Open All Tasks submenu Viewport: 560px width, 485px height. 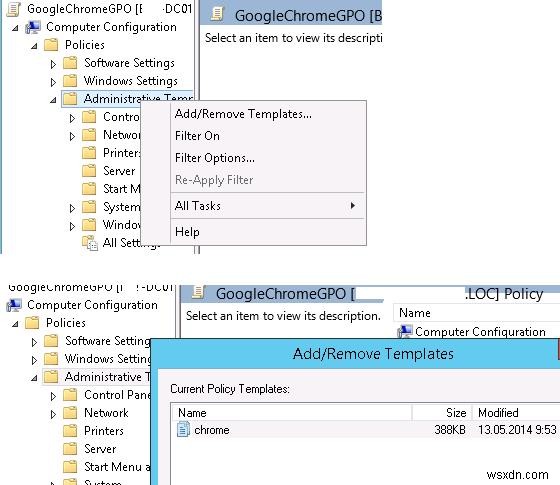pyautogui.click(x=269, y=206)
